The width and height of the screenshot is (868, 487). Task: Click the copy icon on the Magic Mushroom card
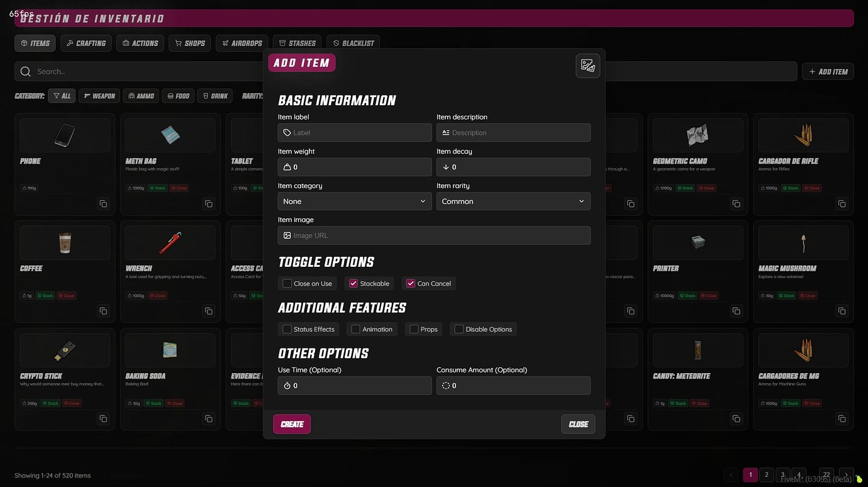842,311
